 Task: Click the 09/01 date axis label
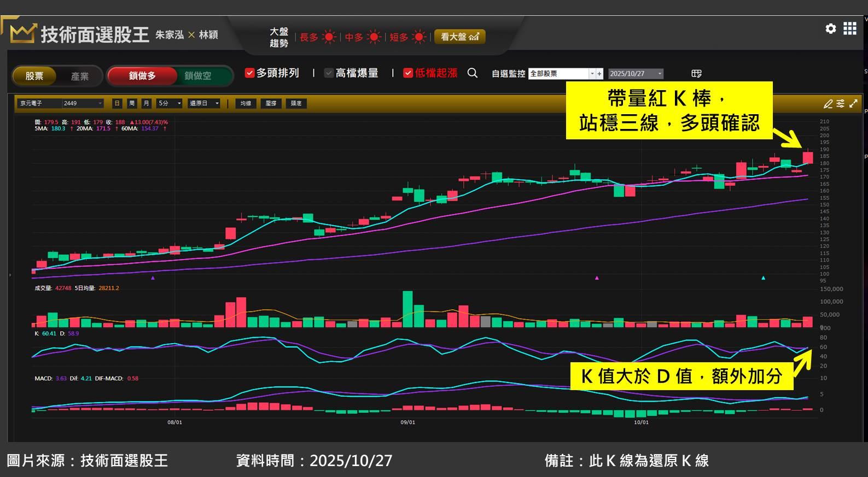click(x=408, y=422)
